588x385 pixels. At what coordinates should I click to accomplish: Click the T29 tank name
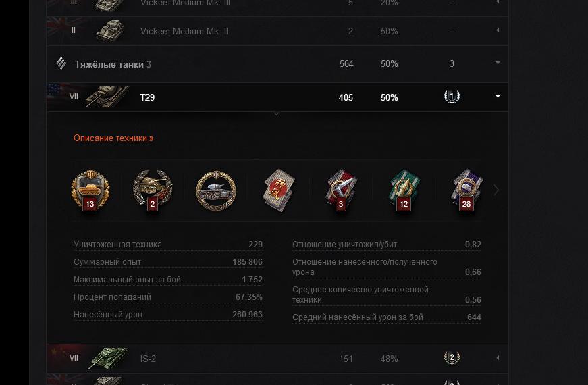coord(147,97)
